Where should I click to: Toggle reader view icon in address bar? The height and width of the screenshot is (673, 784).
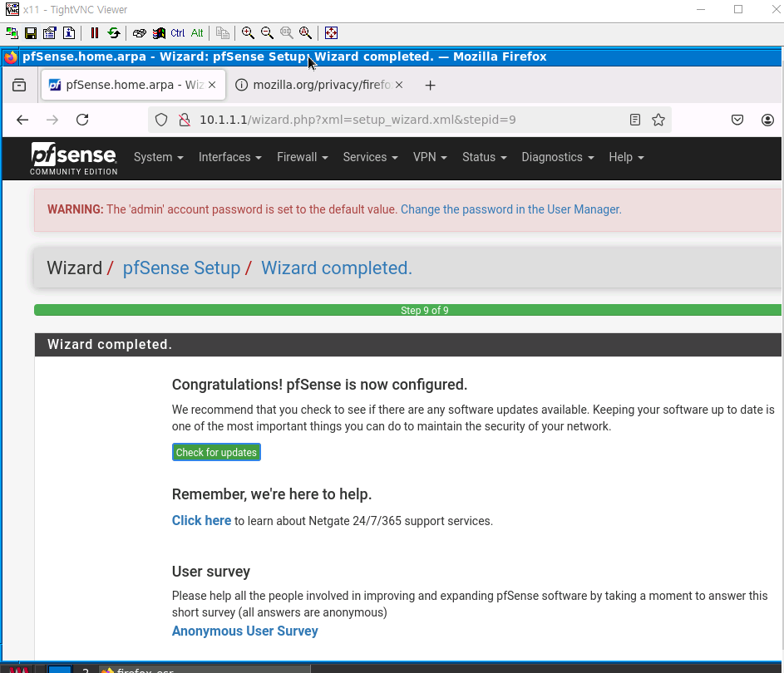coord(635,120)
